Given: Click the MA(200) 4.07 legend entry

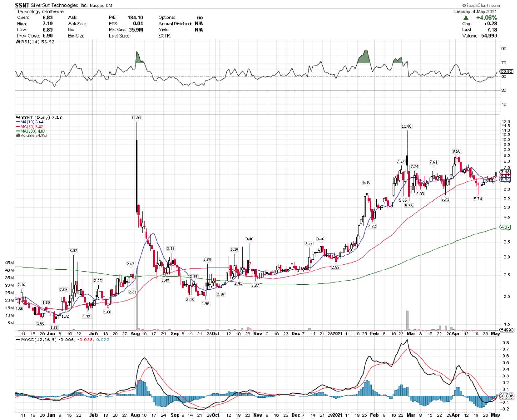Looking at the screenshot, I should 33,131.
